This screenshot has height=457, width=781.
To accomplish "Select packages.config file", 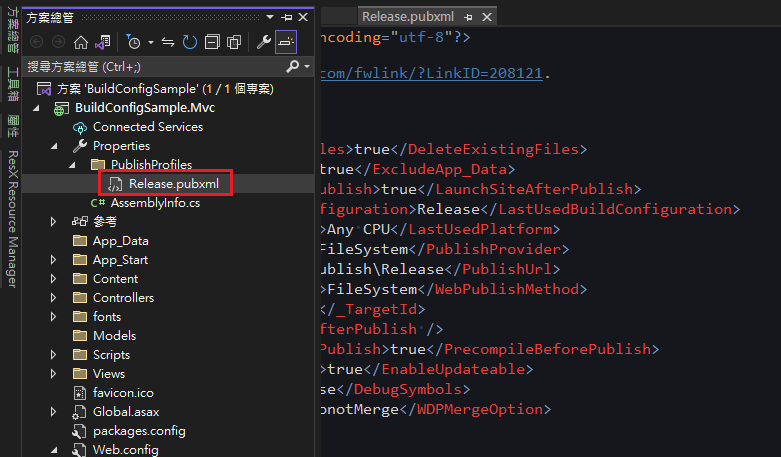I will [x=139, y=431].
